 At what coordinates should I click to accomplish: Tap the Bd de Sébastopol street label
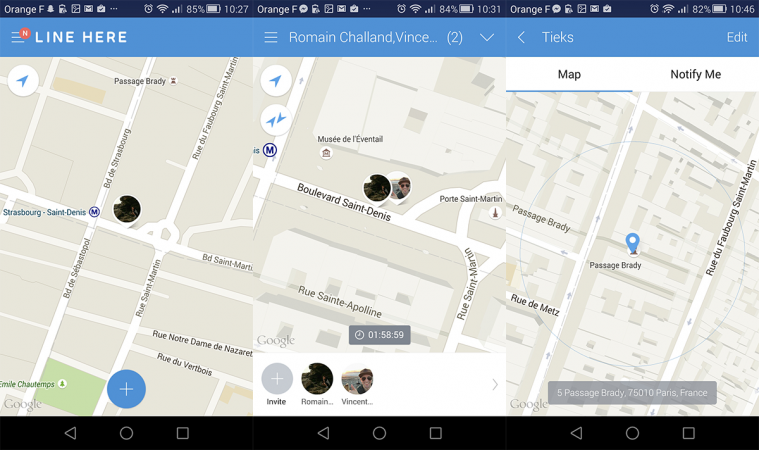click(76, 268)
